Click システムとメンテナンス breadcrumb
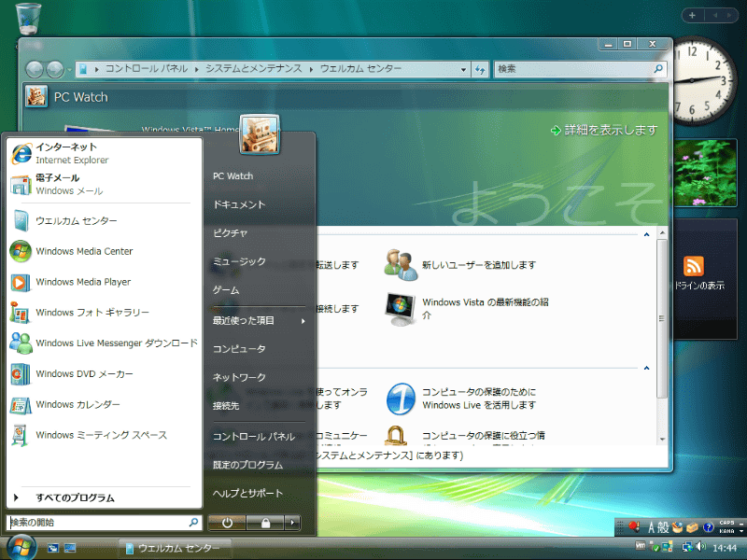Image resolution: width=747 pixels, height=560 pixels. [253, 68]
